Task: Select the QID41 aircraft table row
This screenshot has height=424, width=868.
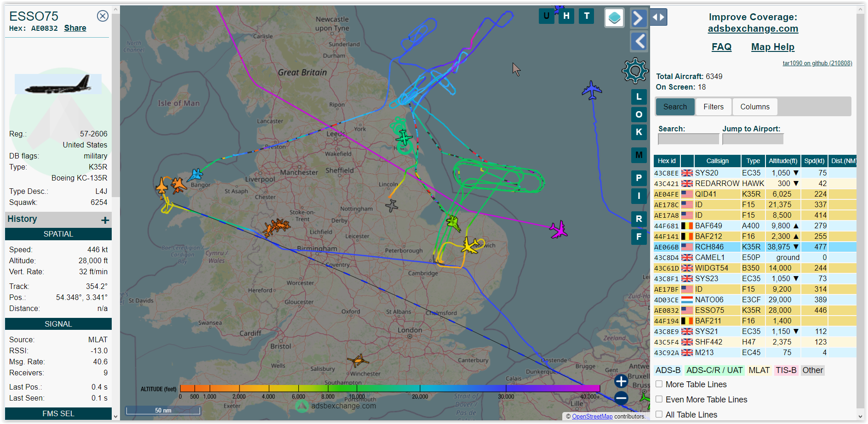Action: [x=755, y=194]
